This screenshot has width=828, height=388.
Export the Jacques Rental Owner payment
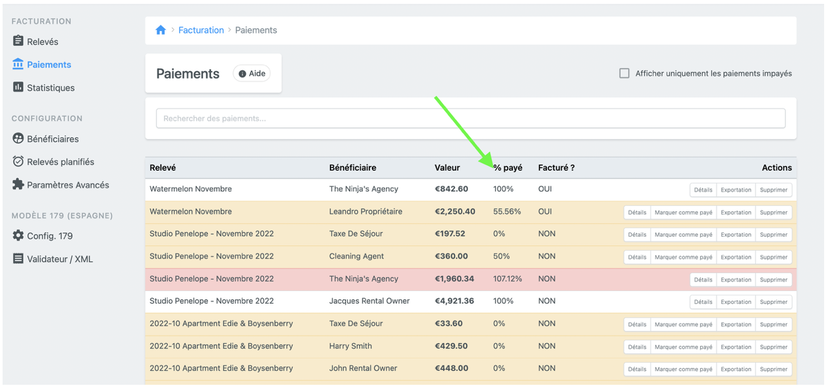[736, 302]
